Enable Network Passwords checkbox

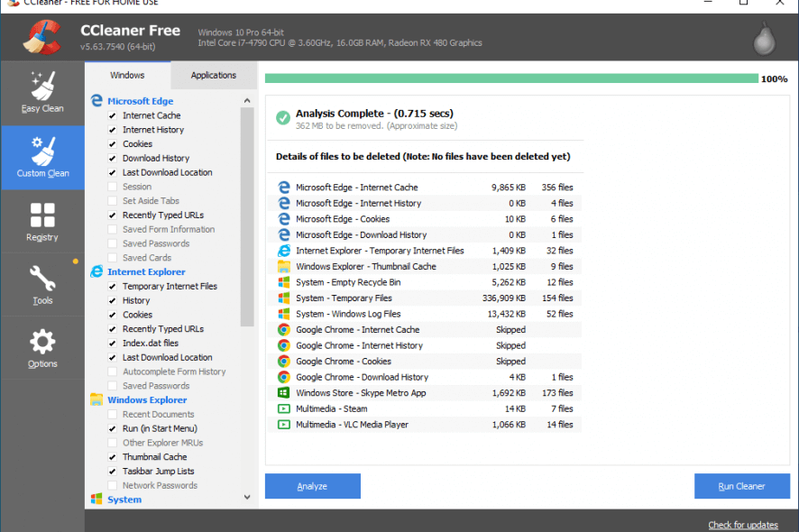113,486
